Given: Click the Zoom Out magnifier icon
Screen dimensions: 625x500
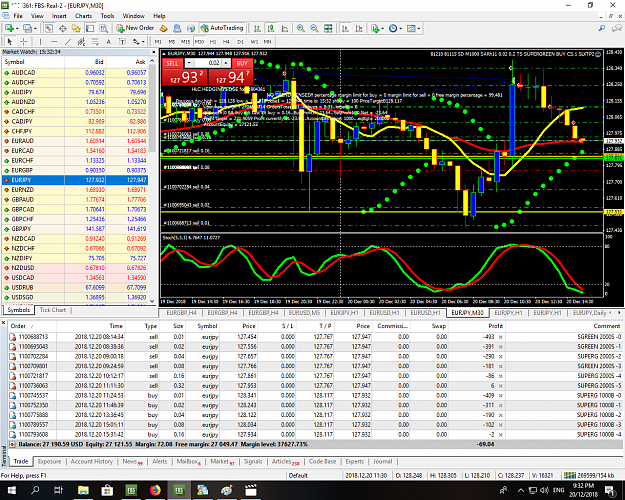Looking at the screenshot, I should (x=314, y=28).
